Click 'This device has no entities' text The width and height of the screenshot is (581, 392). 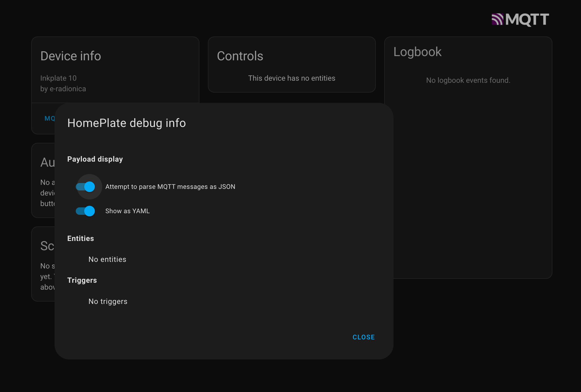(292, 78)
